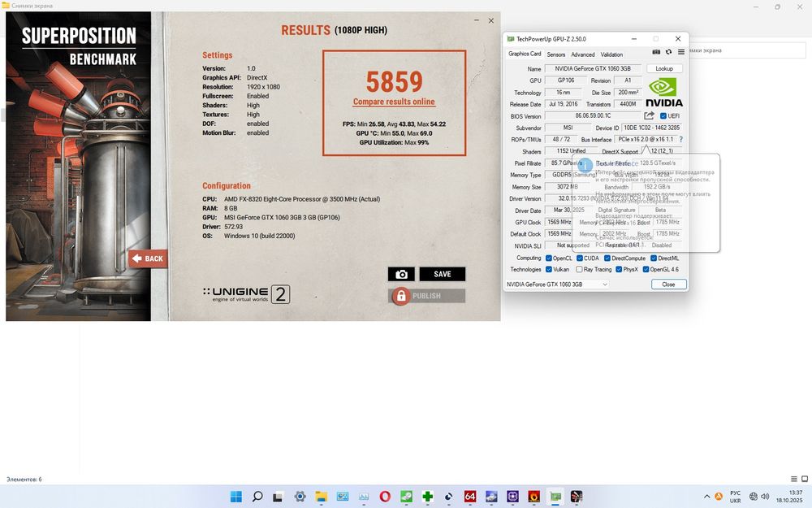
Task: Click the Device ID field
Action: click(651, 128)
